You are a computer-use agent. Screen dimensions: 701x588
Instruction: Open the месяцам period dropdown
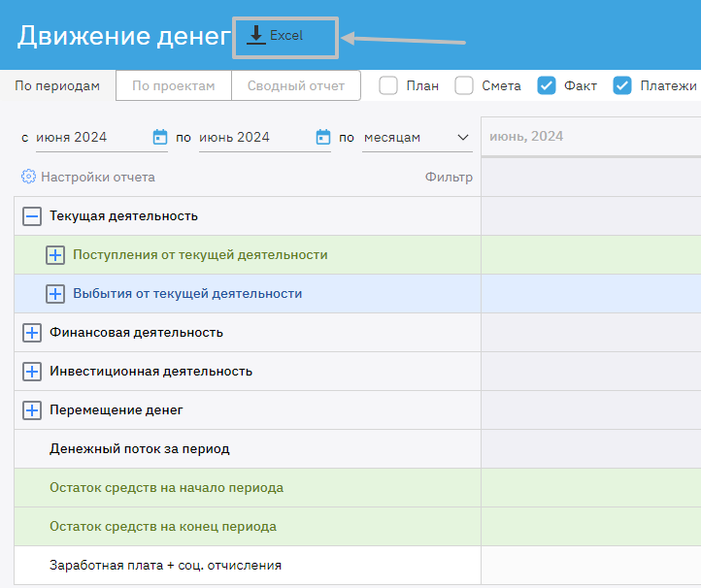point(416,138)
